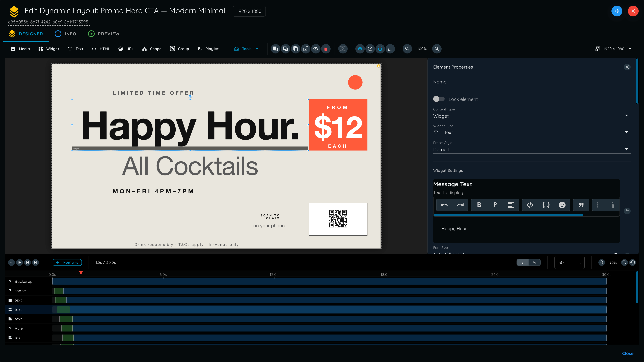Viewport: 644px width, 362px height.
Task: Open the 1920 × 1080 resolution dropdown
Action: 614,49
